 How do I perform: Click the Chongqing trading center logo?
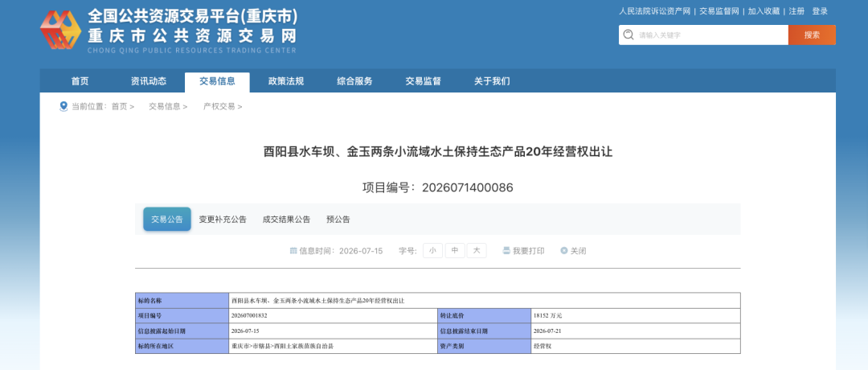click(60, 29)
